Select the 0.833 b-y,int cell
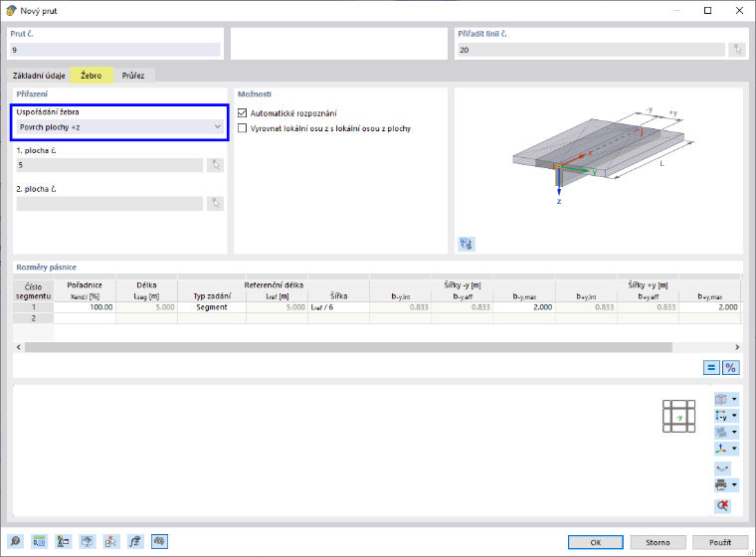Screen dimensions: 756x557 click(x=401, y=307)
